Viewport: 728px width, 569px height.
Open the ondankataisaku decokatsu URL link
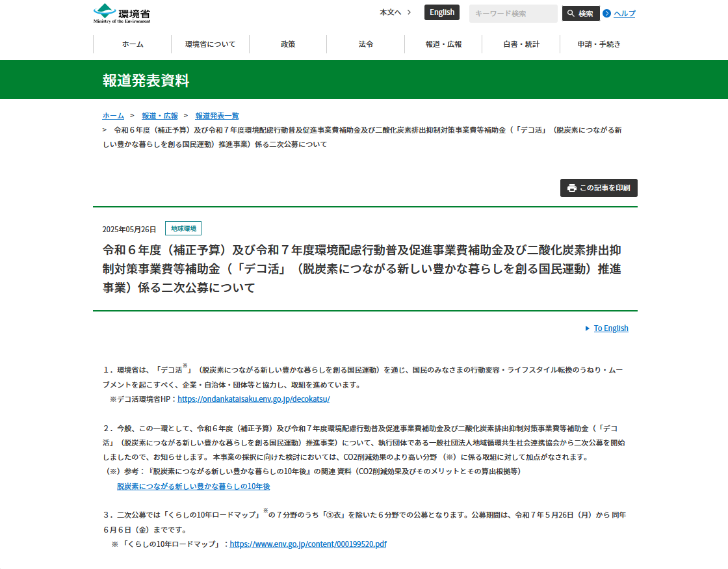[x=253, y=399]
